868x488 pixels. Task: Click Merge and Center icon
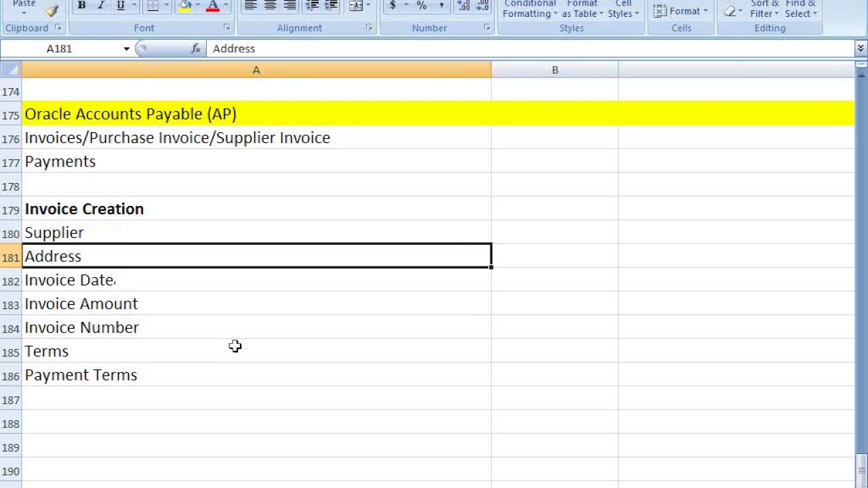click(x=355, y=6)
